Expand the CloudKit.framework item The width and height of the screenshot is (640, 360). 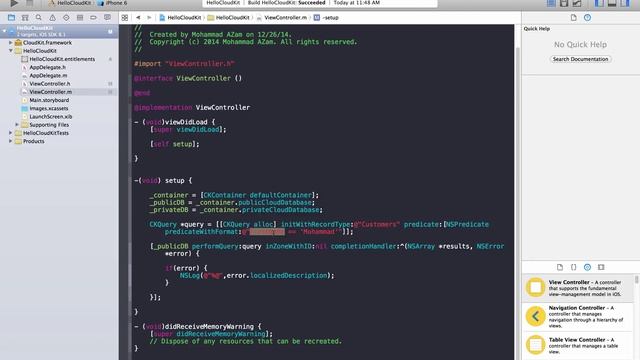tap(11, 42)
